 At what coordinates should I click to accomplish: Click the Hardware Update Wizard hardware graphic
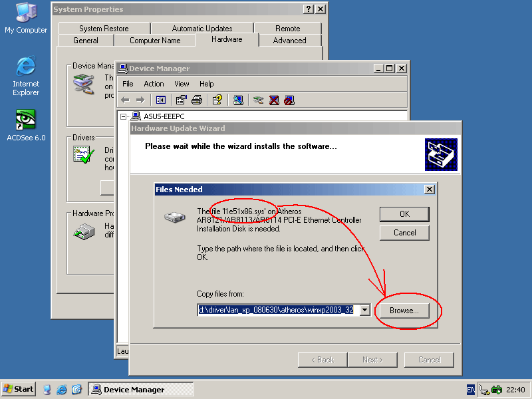(441, 154)
